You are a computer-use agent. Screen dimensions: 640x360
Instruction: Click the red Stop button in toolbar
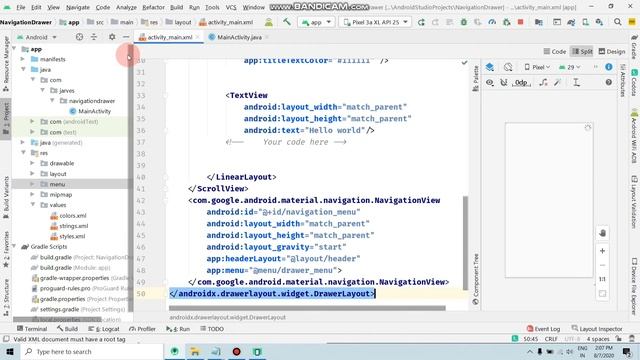click(x=520, y=22)
